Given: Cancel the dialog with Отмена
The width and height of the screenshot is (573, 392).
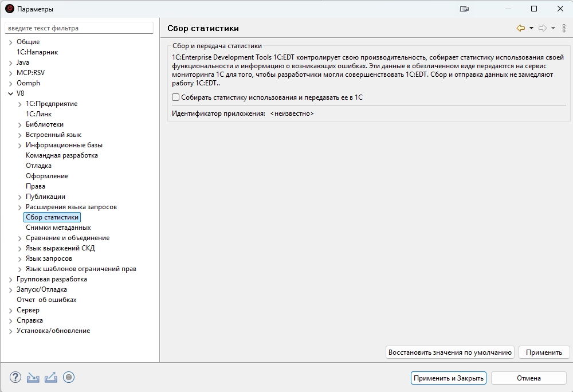Looking at the screenshot, I should pyautogui.click(x=528, y=378).
